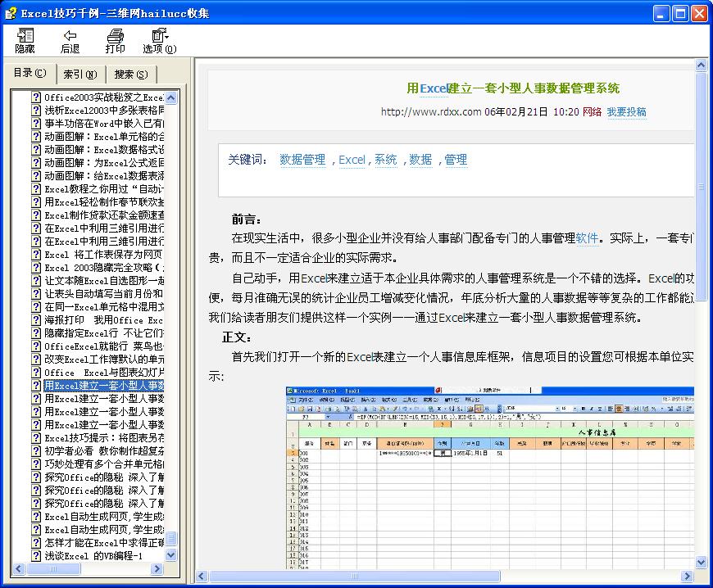Image resolution: width=713 pixels, height=588 pixels.
Task: Click the 我要投稿 link
Action: (627, 111)
